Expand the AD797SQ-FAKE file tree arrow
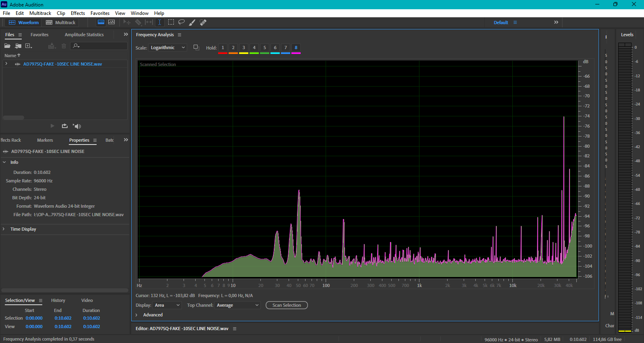The height and width of the screenshot is (343, 644). [x=6, y=64]
